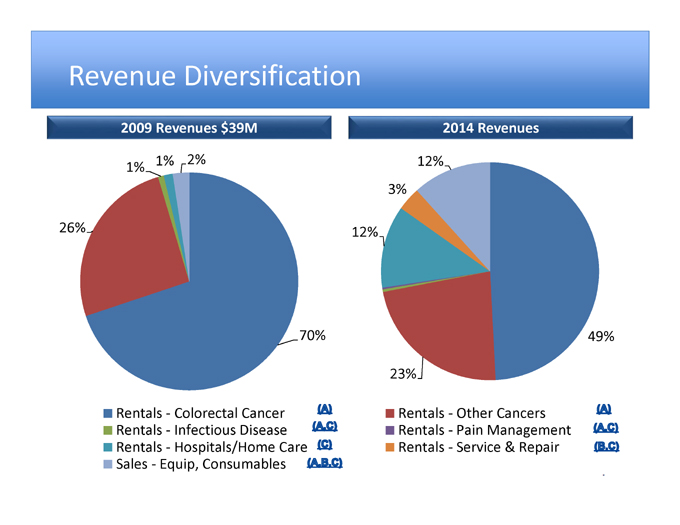Select the purple Pain Management legend marker
This screenshot has height=525, width=680.
click(389, 431)
